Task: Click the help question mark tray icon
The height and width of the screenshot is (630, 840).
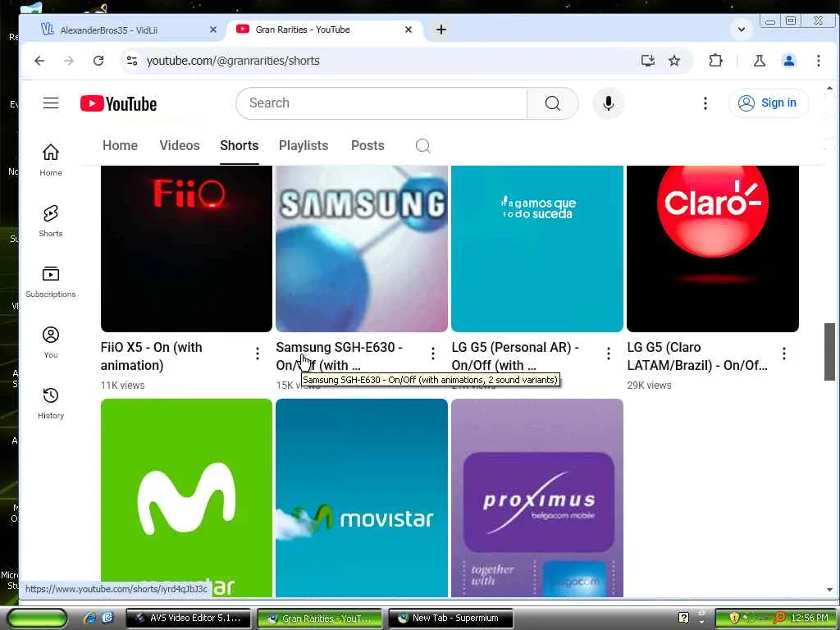Action: point(683,618)
